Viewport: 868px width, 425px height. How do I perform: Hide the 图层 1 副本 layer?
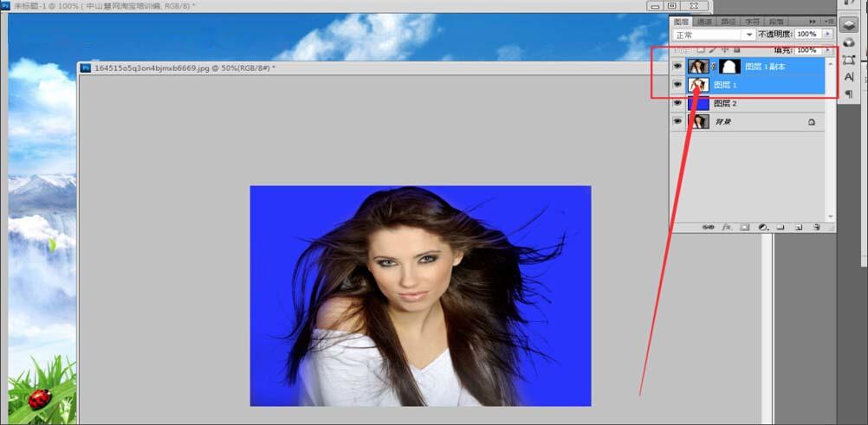click(x=677, y=66)
